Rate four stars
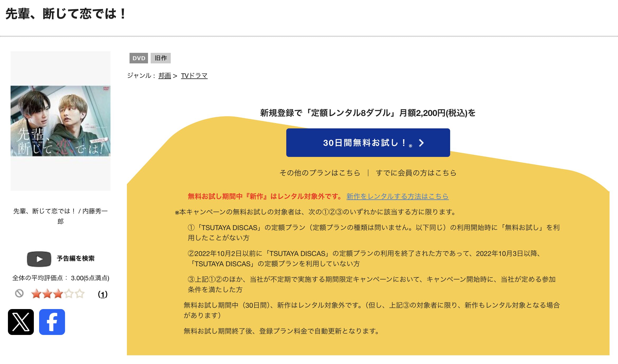Screen dimensions: 618x364 (69, 294)
